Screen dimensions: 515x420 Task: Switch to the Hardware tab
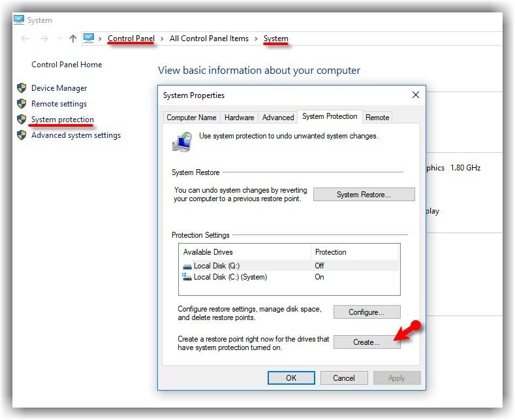[239, 118]
